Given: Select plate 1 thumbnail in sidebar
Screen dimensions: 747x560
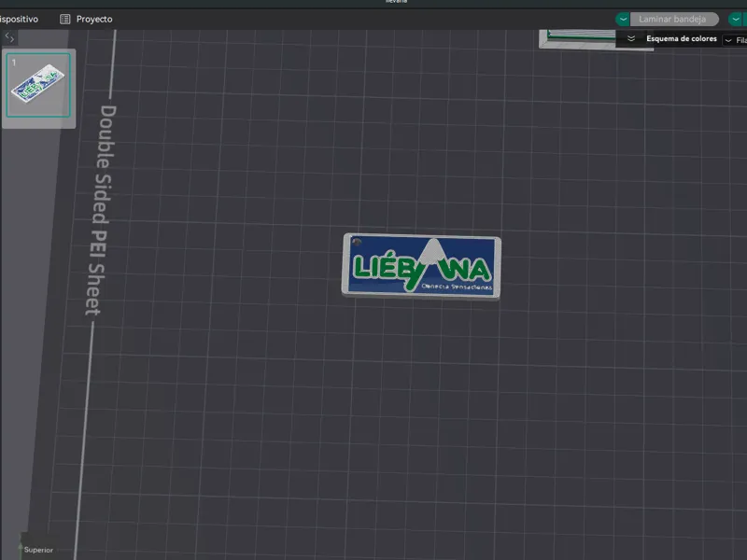Looking at the screenshot, I should (38, 85).
